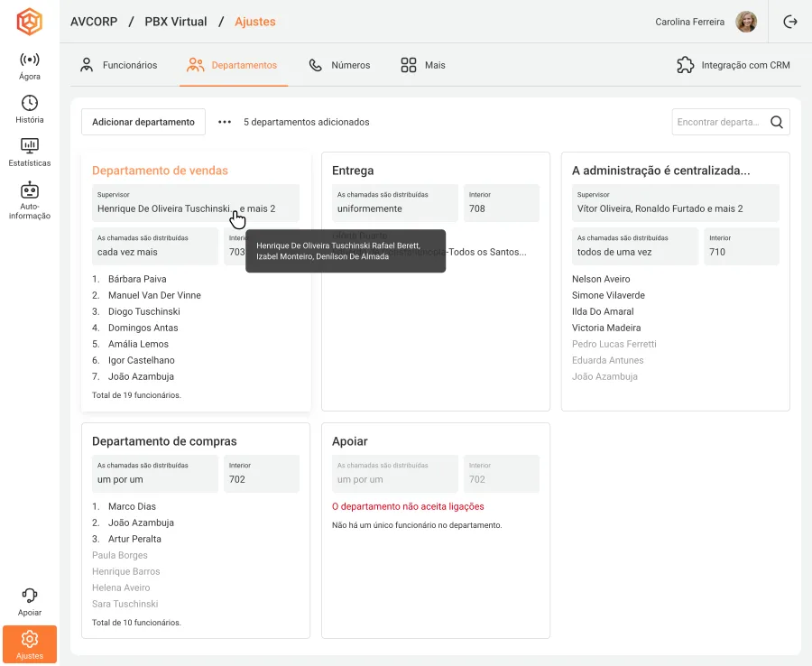The image size is (812, 666).
Task: Switch to the Números tab
Action: click(340, 65)
